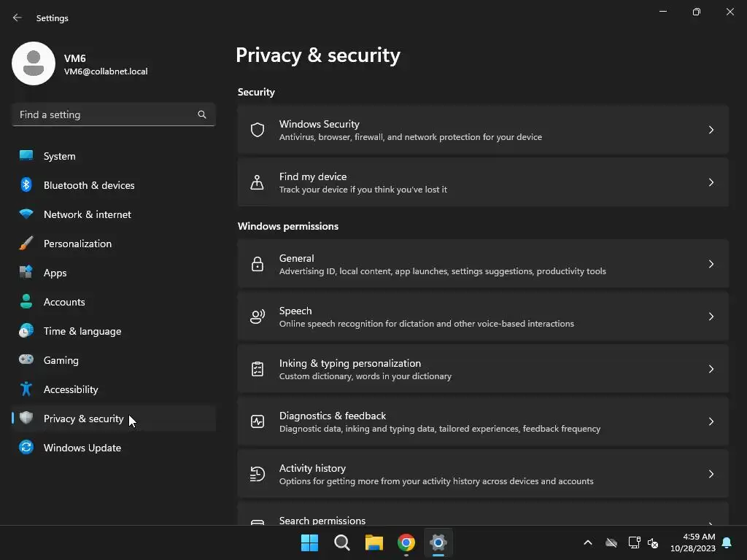Click the Bluetooth icon in sidebar
The image size is (747, 560).
pos(26,184)
